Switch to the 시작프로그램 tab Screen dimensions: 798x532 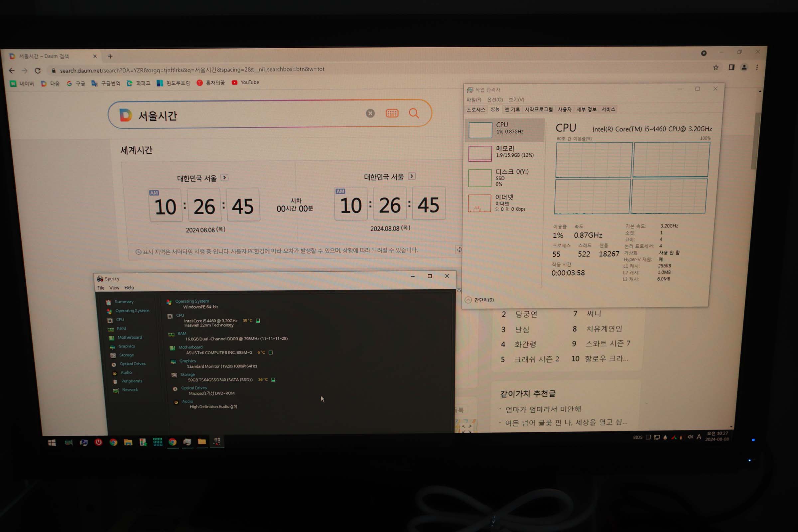coord(539,109)
